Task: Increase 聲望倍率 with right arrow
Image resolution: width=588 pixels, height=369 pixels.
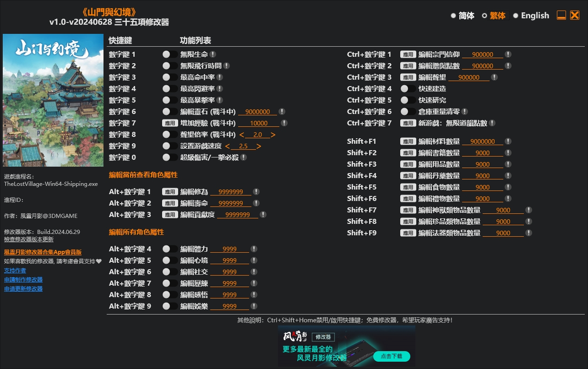Action: [x=273, y=135]
